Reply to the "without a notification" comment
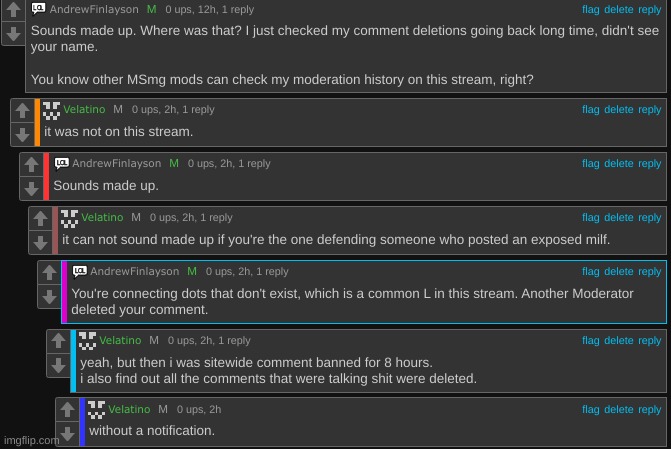Viewport: 671px width, 449px height. coord(650,410)
